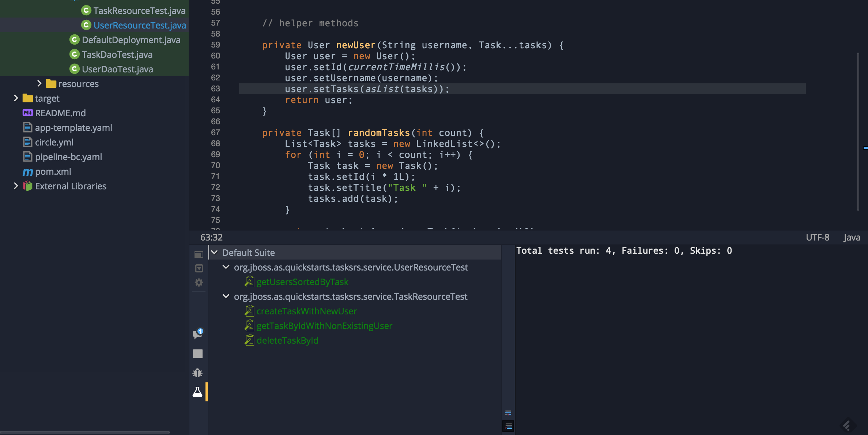Click the Java language status label
This screenshot has height=435, width=868.
[852, 238]
